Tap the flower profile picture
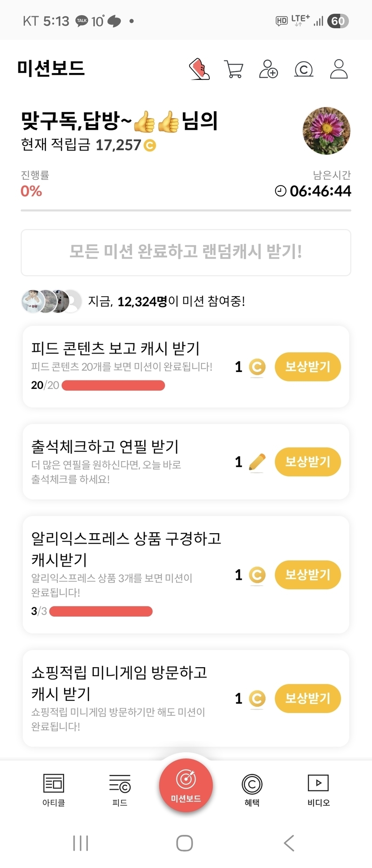The height and width of the screenshot is (868, 372). click(x=326, y=131)
